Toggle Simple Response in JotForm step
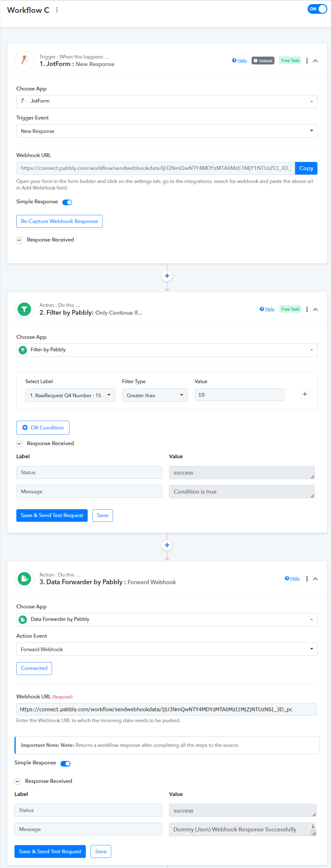The width and height of the screenshot is (331, 868). (67, 202)
